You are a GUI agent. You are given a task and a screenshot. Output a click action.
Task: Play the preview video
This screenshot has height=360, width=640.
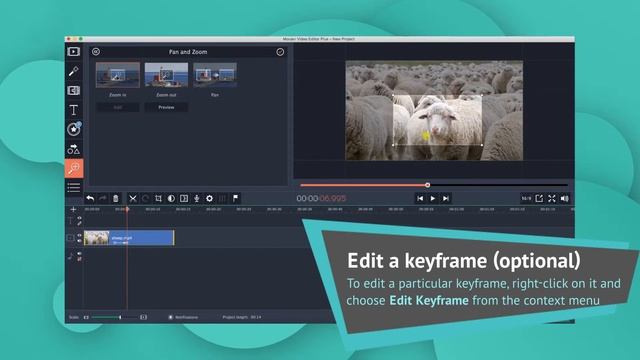(433, 198)
